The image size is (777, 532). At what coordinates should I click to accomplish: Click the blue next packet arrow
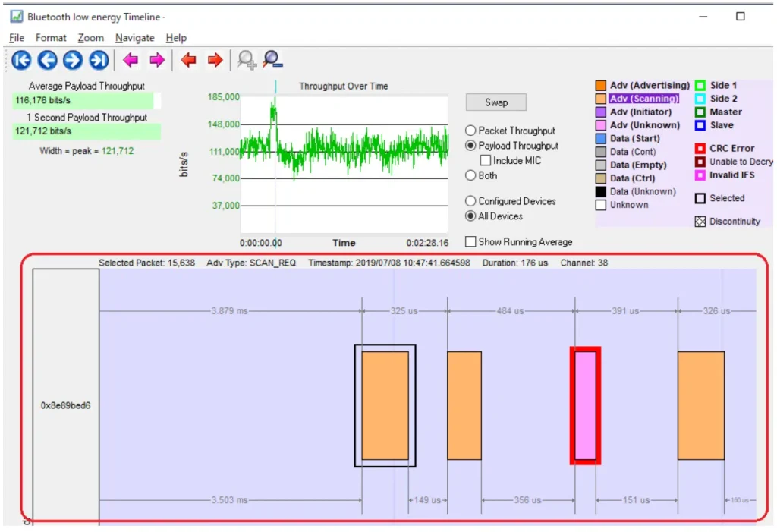tap(73, 60)
